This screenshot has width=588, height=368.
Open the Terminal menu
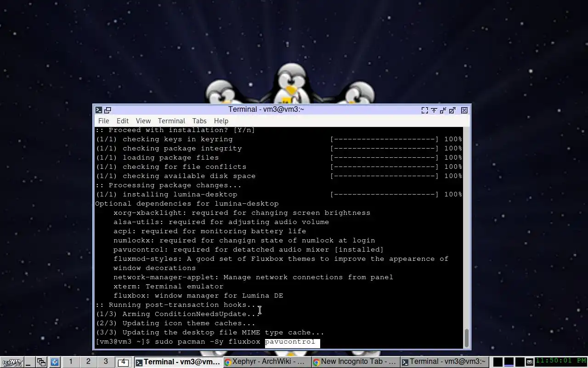coord(171,121)
